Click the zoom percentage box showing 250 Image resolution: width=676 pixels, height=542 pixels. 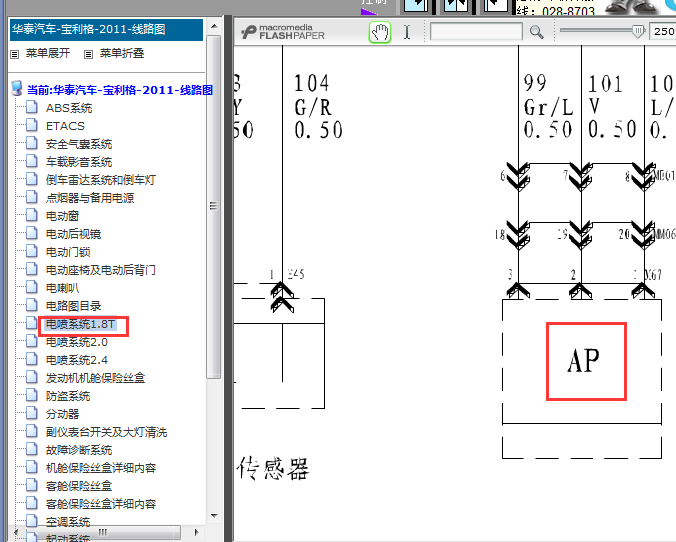click(663, 31)
